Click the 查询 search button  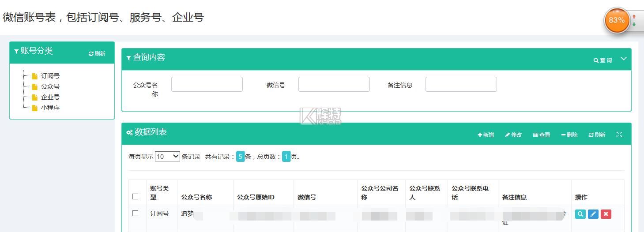pos(603,60)
